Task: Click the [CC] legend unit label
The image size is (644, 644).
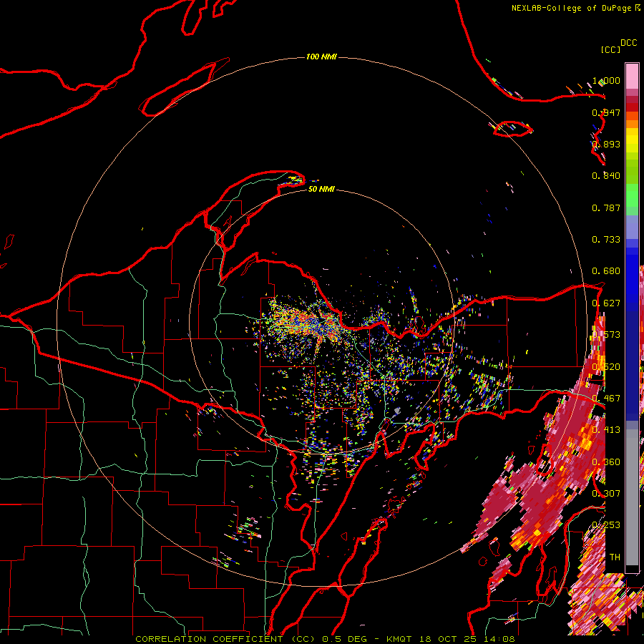Action: pyautogui.click(x=610, y=49)
